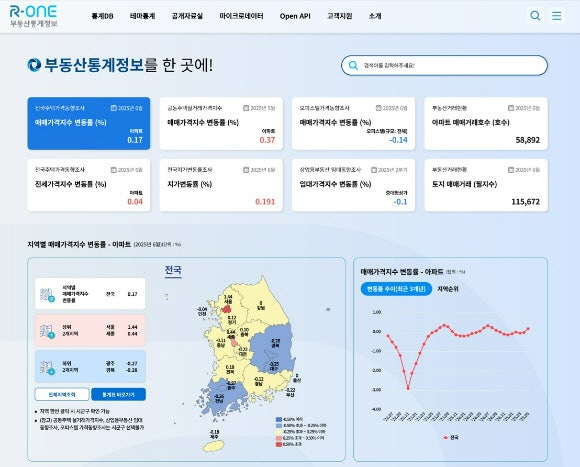Click the blue swirl icon beside 부동산통계정보 heading

[x=34, y=65]
